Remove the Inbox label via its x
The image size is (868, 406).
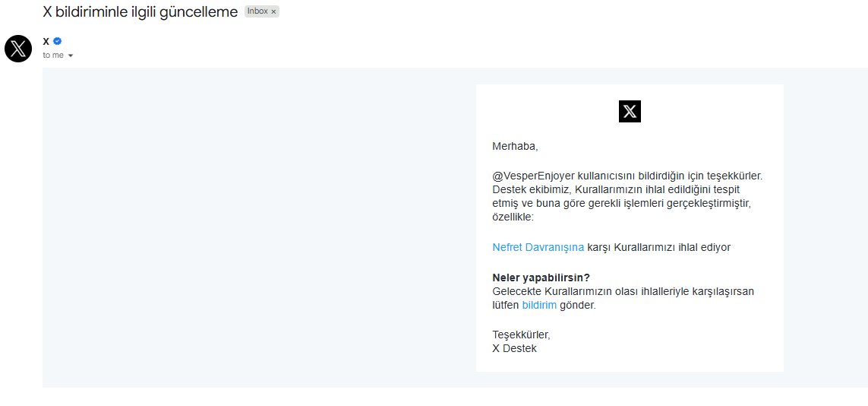(273, 11)
